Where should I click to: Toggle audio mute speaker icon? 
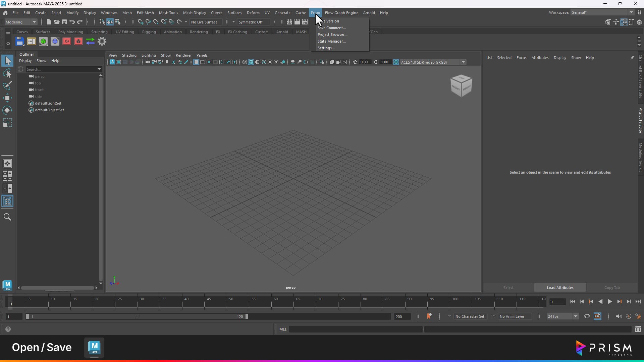(619, 316)
